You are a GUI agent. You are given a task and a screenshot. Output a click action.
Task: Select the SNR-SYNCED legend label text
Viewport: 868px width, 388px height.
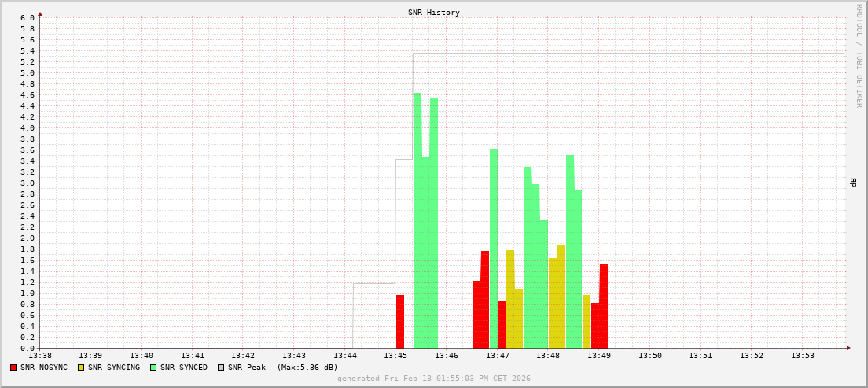184,368
